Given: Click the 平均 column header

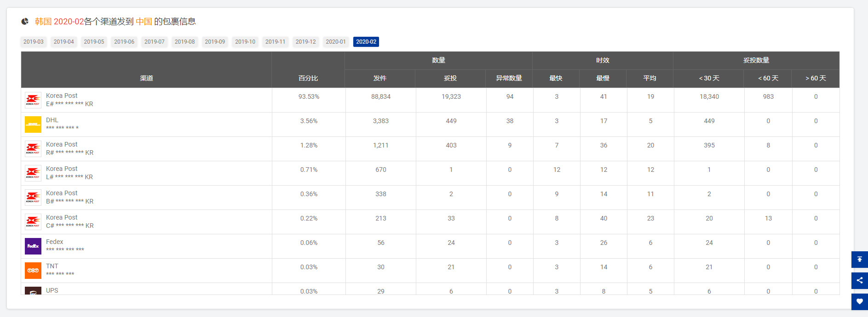Looking at the screenshot, I should click(x=650, y=78).
